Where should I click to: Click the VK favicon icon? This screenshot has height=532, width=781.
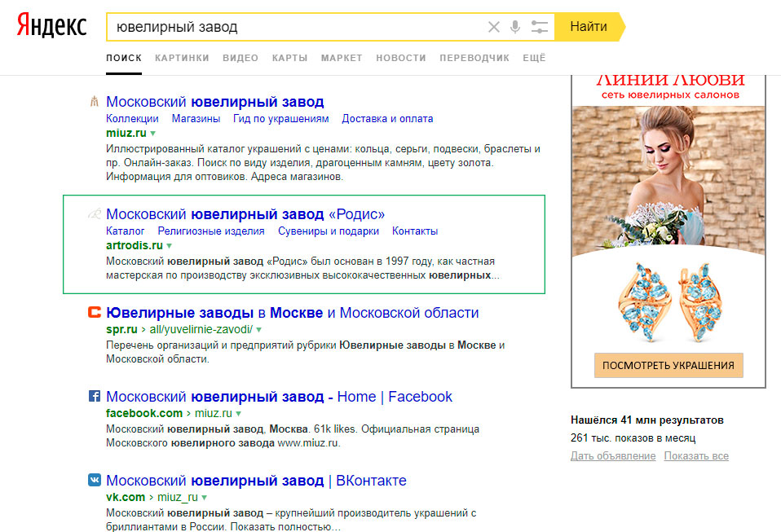94,481
